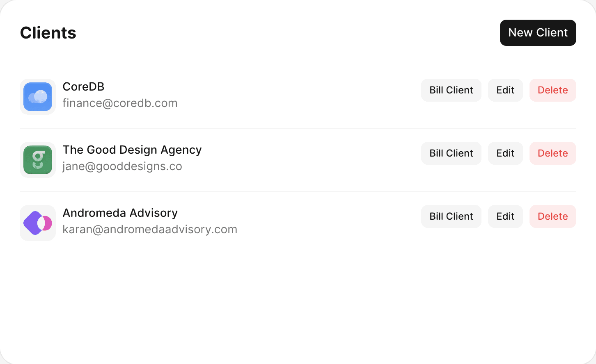Click the finance@coredb.com email address
Image resolution: width=596 pixels, height=364 pixels.
(x=120, y=103)
